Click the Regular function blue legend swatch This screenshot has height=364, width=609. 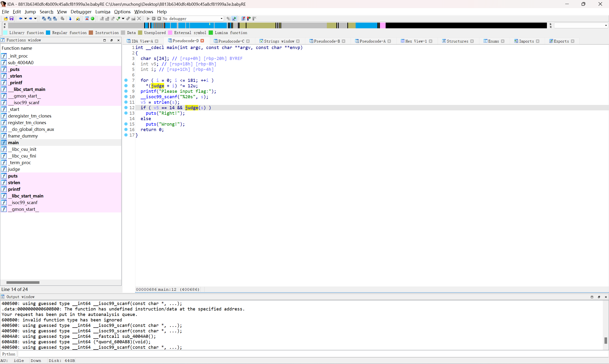tap(48, 33)
